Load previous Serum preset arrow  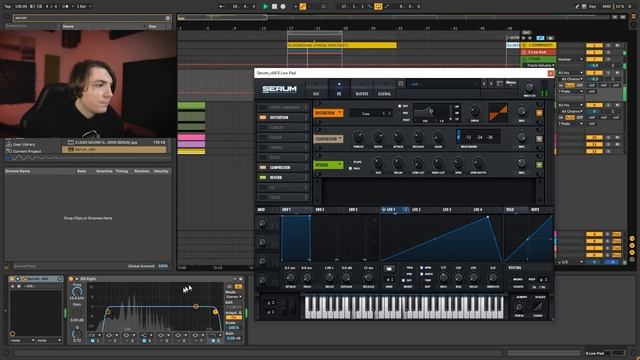pos(484,84)
